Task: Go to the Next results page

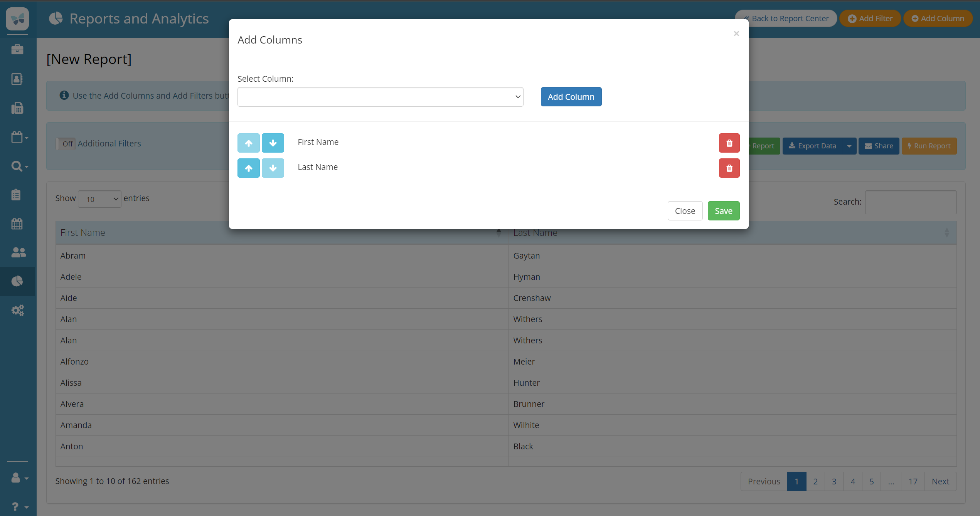Action: coord(940,481)
